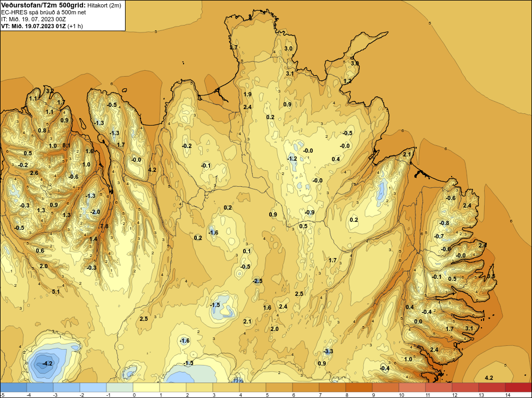This screenshot has width=532, height=398.
Task: Click the 'EC-HRES spá brúuð á 500m net' line
Action: [x=44, y=12]
